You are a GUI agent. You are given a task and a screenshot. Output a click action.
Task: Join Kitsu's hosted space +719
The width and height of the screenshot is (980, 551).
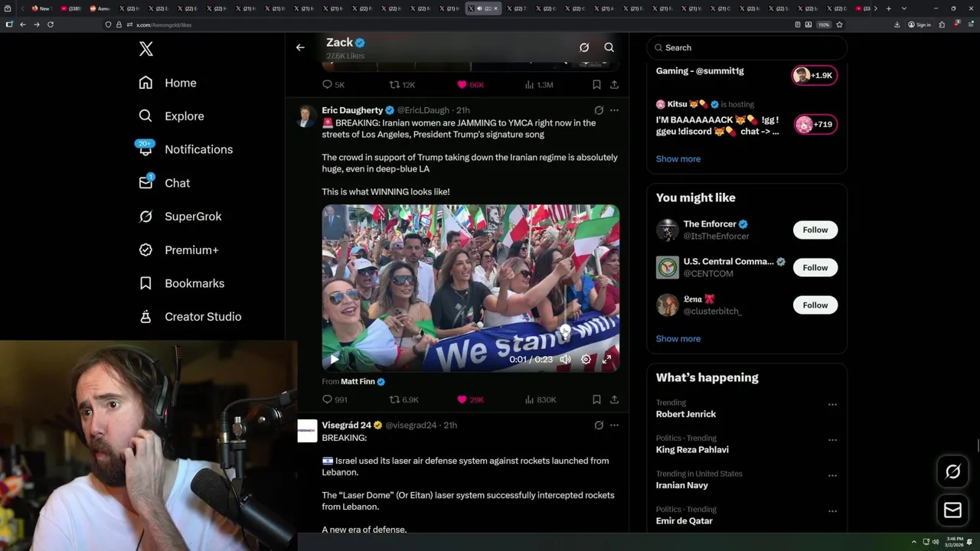tap(816, 124)
